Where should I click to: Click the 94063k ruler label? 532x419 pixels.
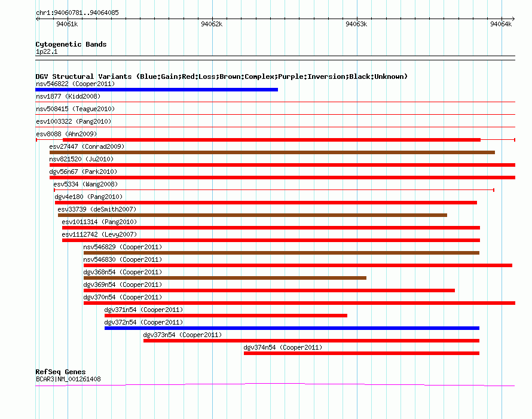pos(356,24)
